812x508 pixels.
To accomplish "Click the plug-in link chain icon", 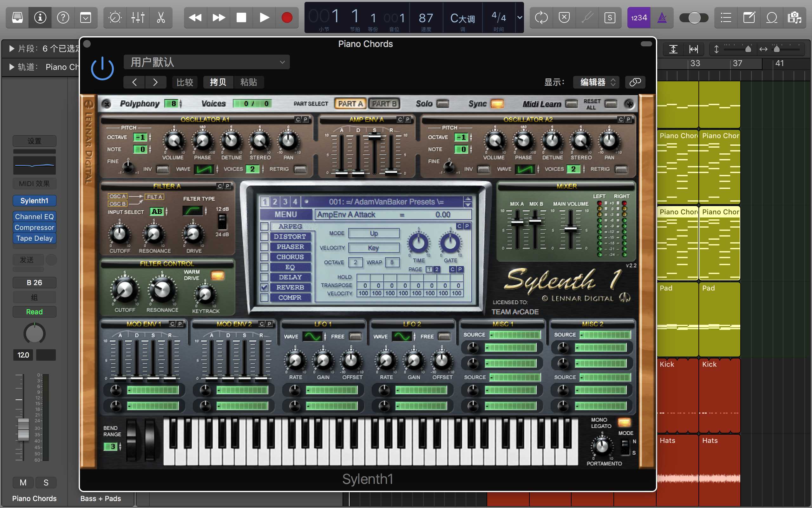I will click(635, 82).
